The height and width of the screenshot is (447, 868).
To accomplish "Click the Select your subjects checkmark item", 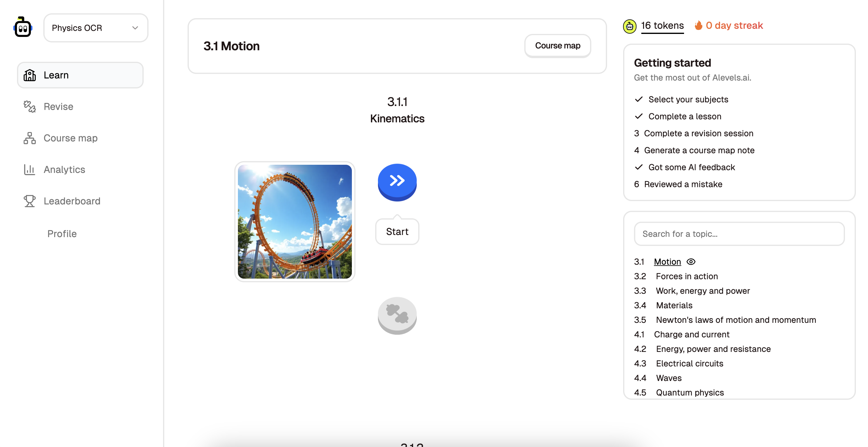I will pos(688,99).
